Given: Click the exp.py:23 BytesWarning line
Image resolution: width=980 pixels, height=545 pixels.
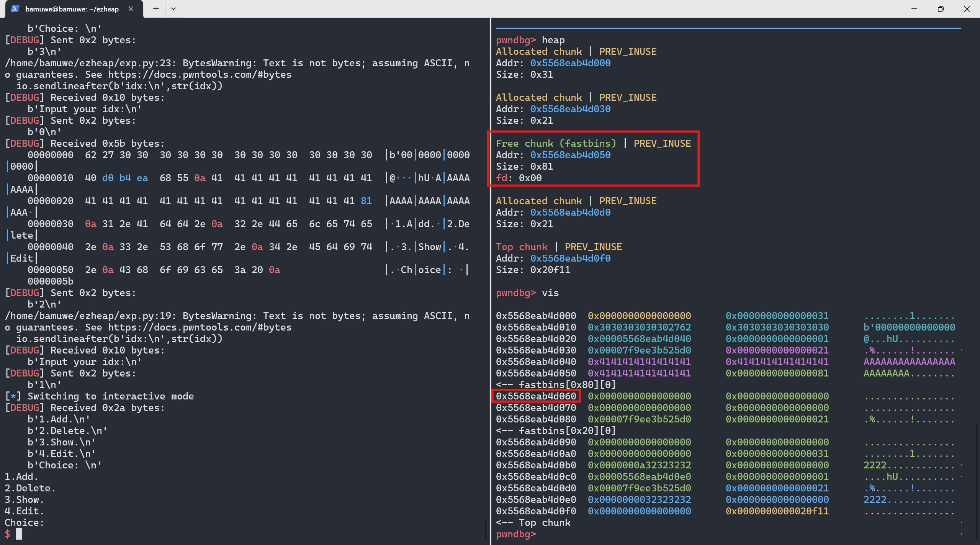Looking at the screenshot, I should tap(237, 63).
